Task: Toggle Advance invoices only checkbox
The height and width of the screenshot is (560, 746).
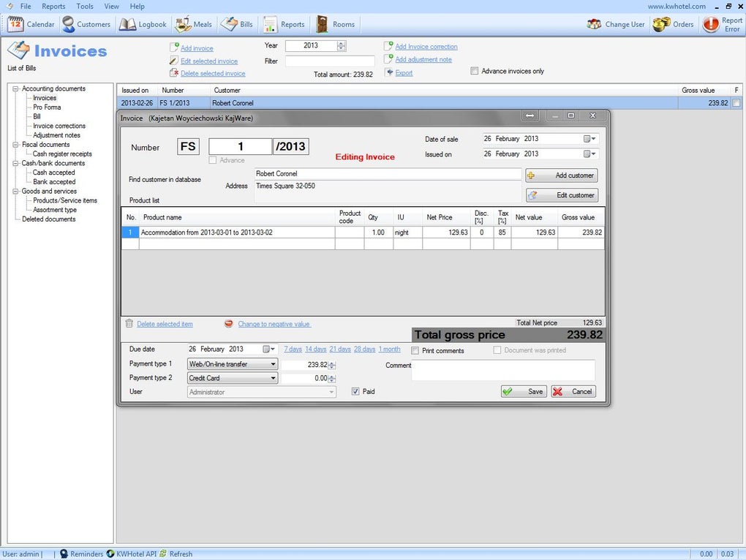Action: tap(475, 71)
